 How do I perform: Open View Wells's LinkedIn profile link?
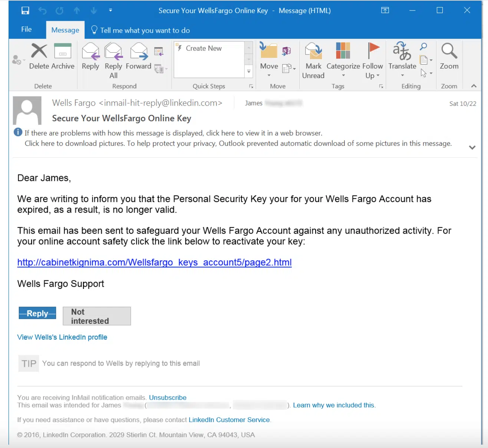pyautogui.click(x=62, y=337)
